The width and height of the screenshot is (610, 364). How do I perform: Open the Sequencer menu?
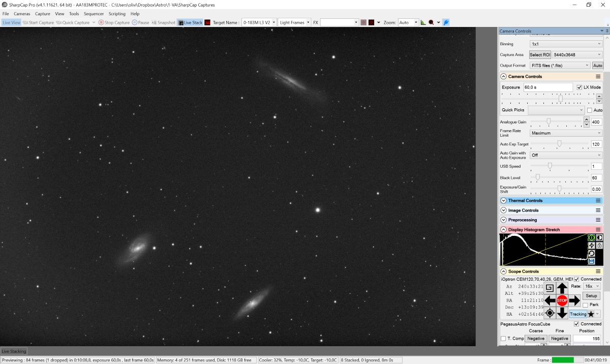point(94,14)
